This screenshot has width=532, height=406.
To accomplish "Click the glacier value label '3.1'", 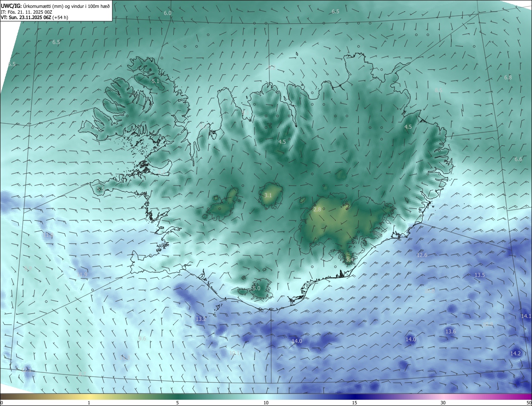I will (268, 195).
